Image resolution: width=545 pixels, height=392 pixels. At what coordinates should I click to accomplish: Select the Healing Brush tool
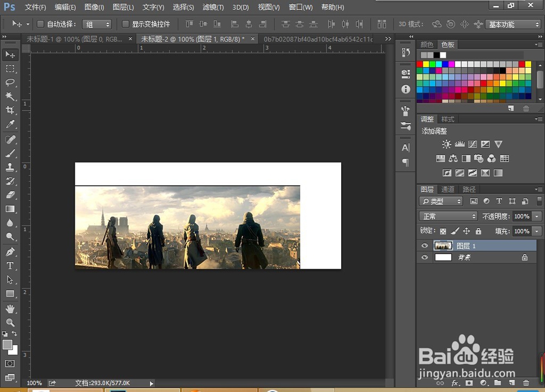[x=10, y=140]
